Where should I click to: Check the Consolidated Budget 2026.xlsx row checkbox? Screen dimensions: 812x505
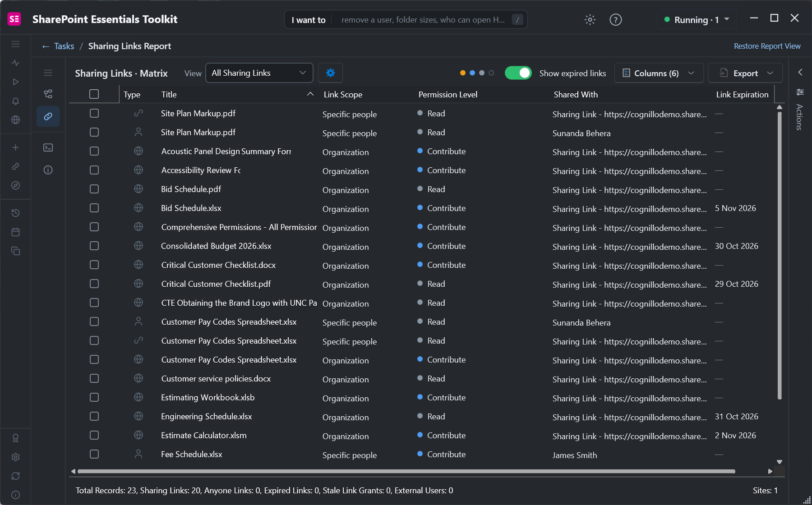(x=94, y=246)
